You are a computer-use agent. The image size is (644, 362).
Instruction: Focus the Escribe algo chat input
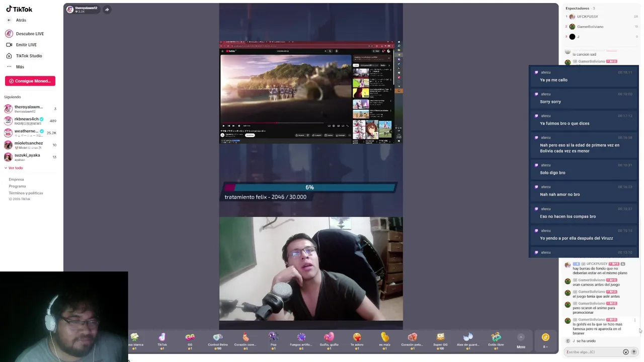click(593, 352)
